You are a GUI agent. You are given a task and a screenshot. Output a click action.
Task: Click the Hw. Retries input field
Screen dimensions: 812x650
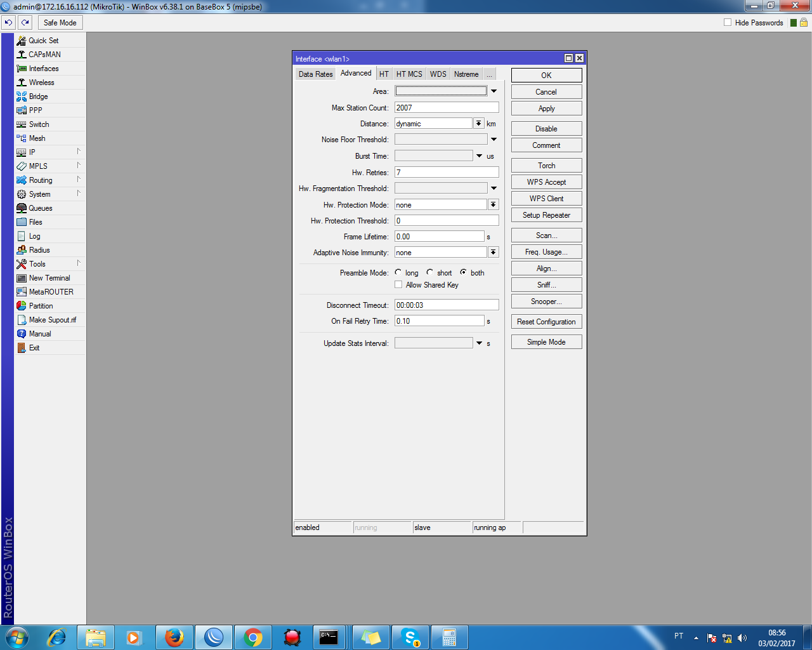(x=447, y=173)
